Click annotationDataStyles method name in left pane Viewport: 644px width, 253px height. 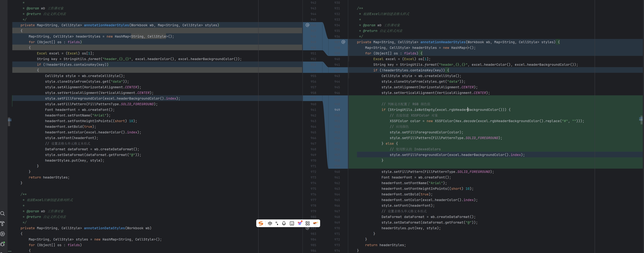click(x=104, y=228)
